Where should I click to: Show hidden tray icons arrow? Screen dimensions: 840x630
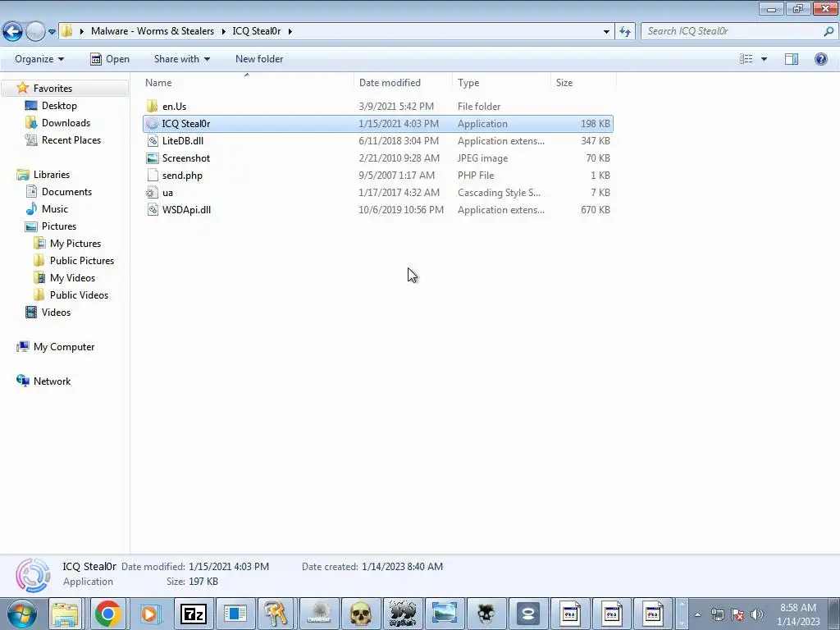pyautogui.click(x=697, y=614)
